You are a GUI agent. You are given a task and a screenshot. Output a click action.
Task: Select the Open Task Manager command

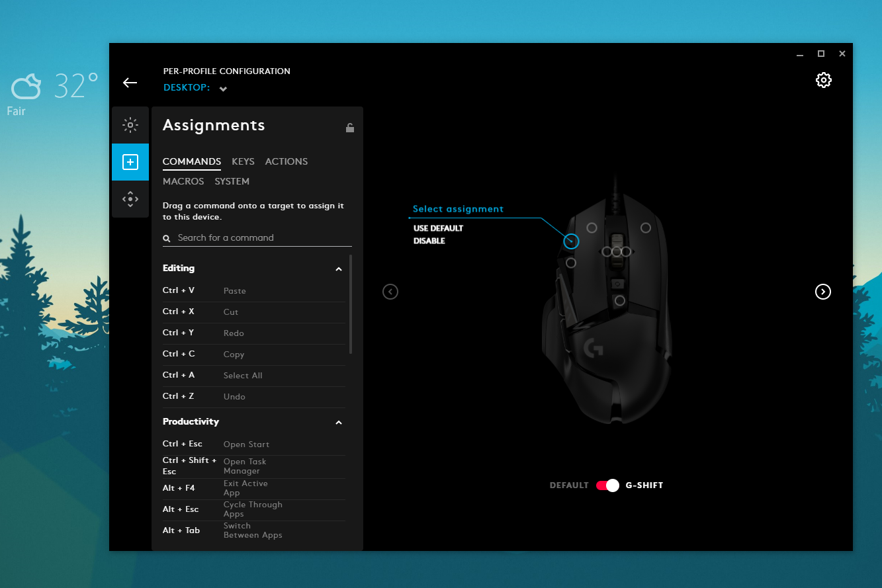click(x=254, y=466)
